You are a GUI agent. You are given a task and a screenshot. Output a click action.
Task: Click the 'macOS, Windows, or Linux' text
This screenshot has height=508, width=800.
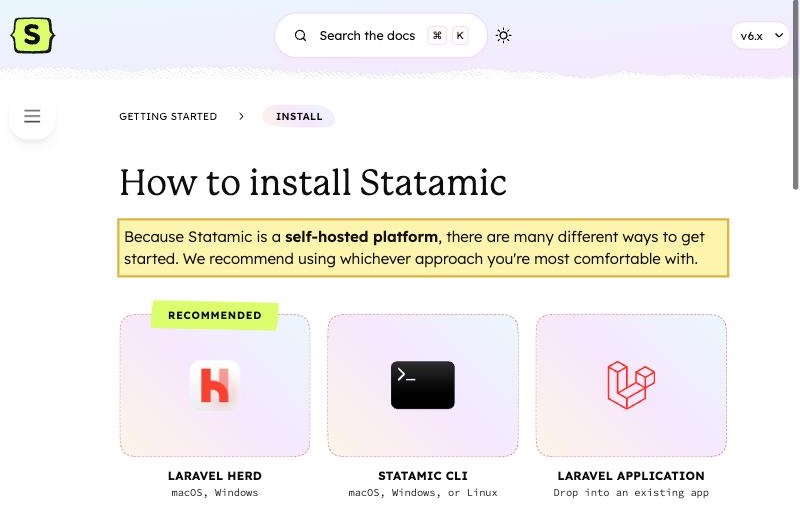pos(423,493)
